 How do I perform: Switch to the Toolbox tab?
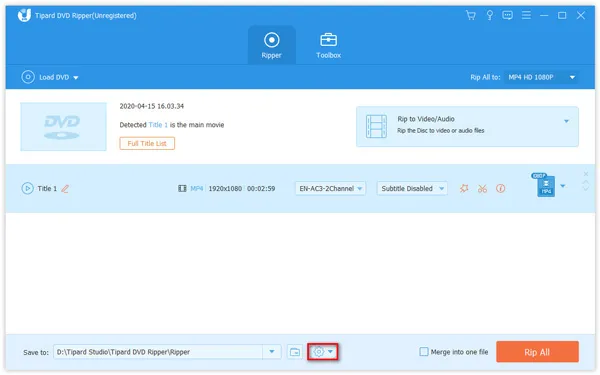coord(328,46)
